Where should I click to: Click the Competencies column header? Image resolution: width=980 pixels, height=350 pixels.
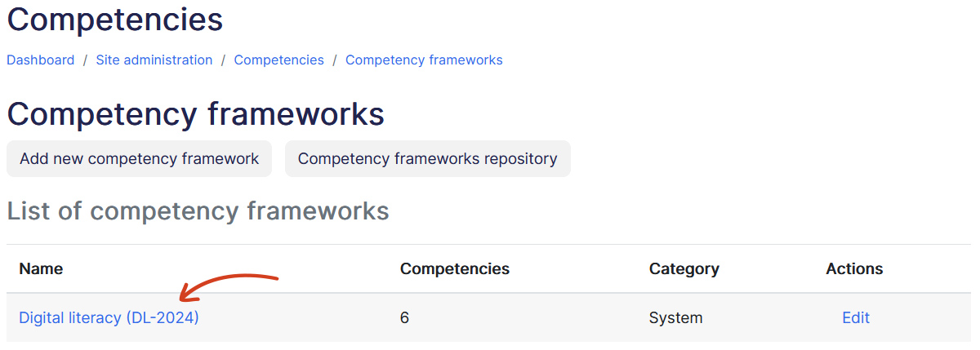(x=454, y=268)
